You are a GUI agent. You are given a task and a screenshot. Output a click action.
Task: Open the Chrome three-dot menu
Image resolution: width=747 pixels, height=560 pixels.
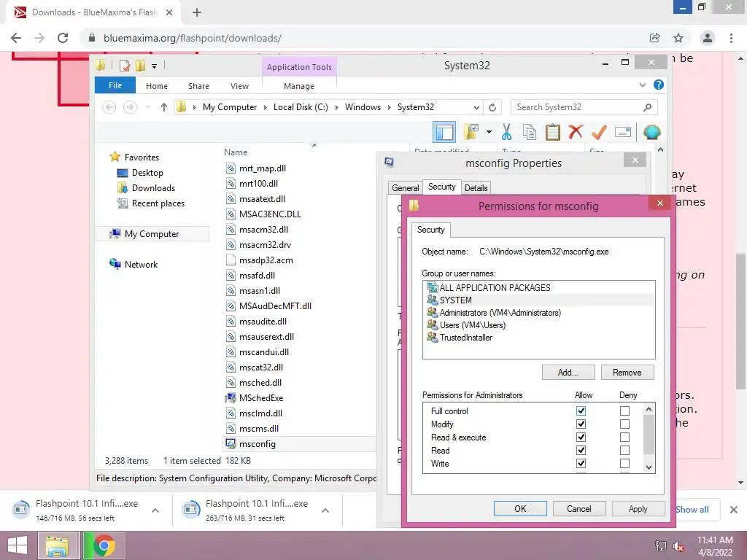[731, 38]
